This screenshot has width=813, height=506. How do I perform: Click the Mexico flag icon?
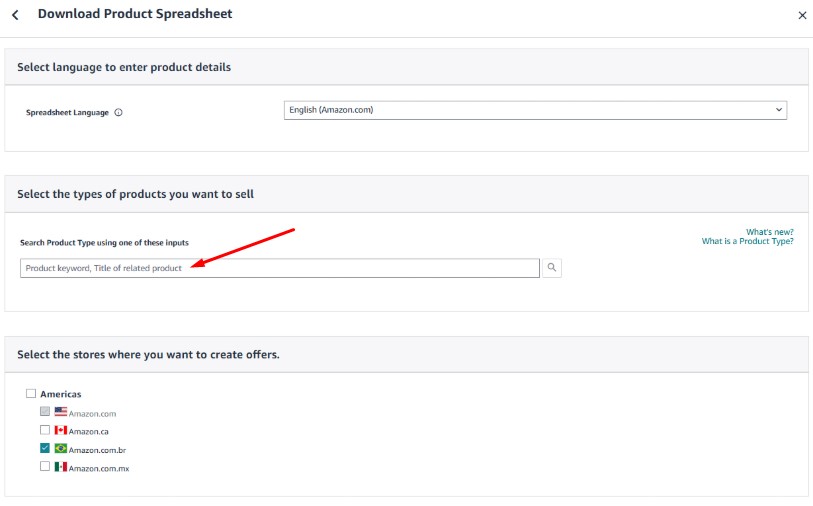[61, 467]
